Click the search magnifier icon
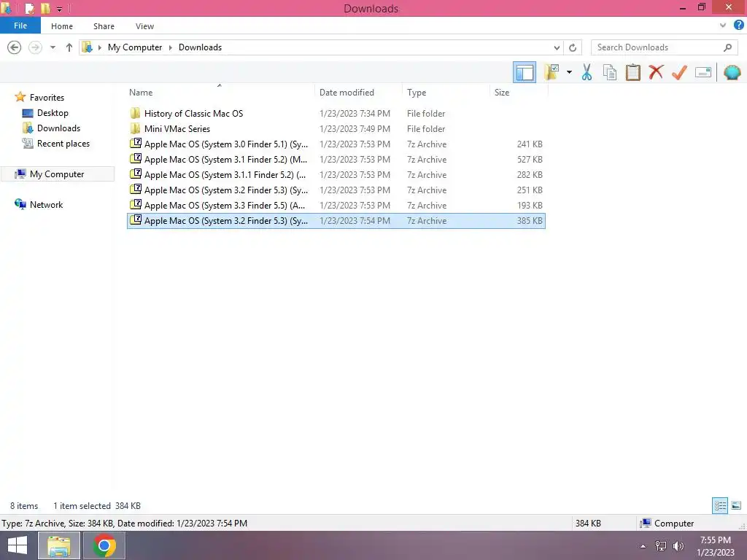This screenshot has height=560, width=747. click(x=727, y=47)
